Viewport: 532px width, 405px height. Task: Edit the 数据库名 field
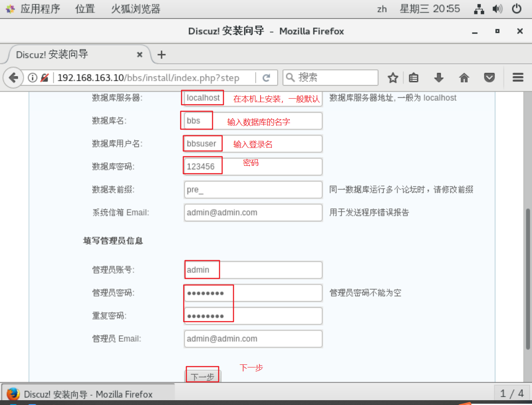(x=253, y=121)
